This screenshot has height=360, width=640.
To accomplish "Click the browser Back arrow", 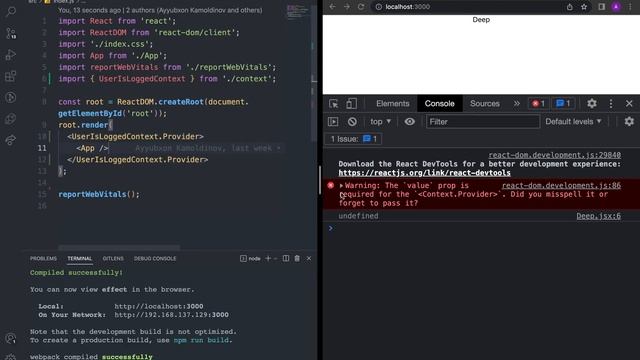I will pyautogui.click(x=332, y=7).
